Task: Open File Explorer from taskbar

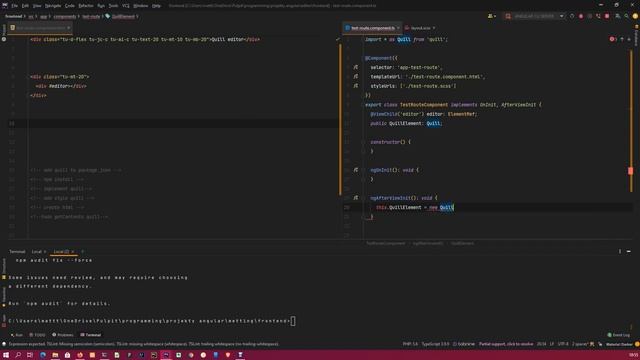Action: coord(55,355)
